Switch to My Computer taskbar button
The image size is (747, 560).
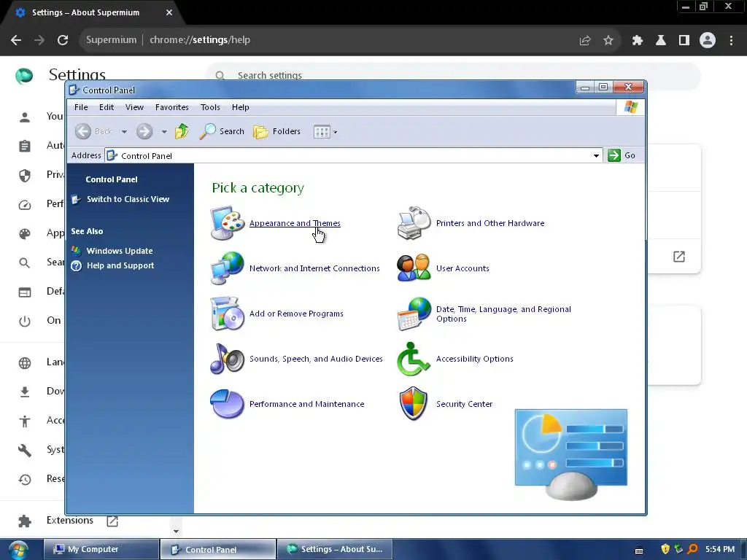pos(101,550)
